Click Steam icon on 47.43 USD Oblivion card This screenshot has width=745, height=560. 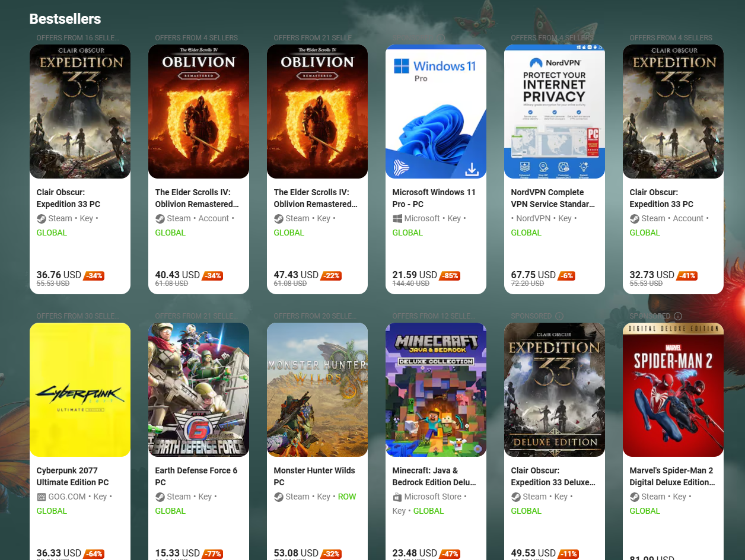click(278, 218)
